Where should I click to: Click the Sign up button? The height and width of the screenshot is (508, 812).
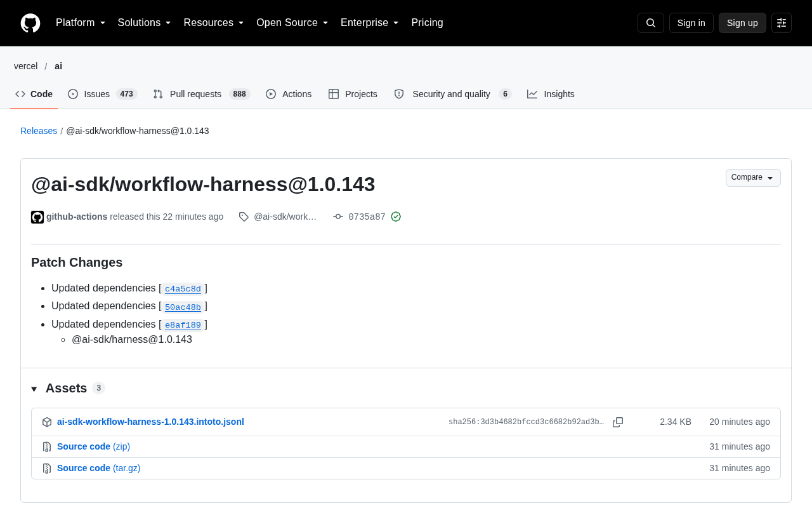pyautogui.click(x=742, y=23)
